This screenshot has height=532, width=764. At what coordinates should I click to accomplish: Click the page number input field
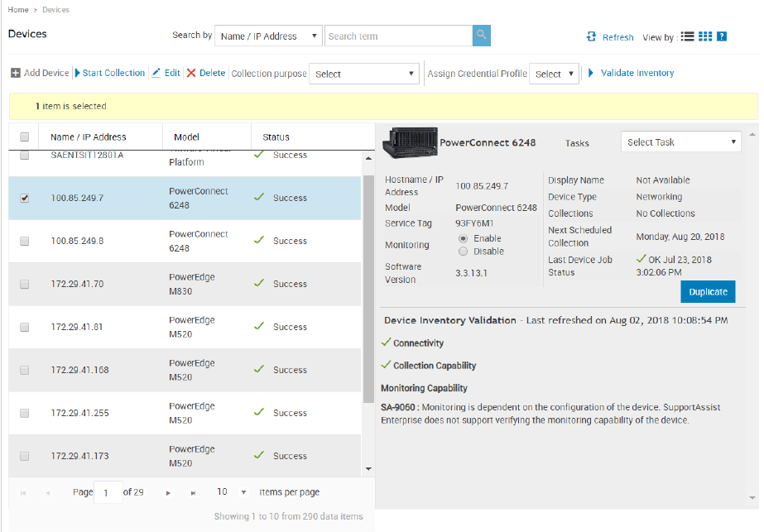pos(108,492)
